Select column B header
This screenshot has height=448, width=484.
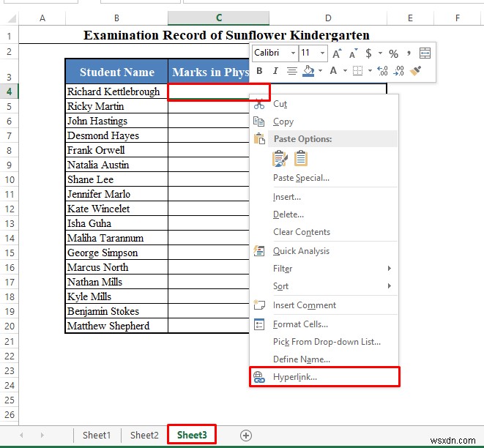pyautogui.click(x=116, y=18)
